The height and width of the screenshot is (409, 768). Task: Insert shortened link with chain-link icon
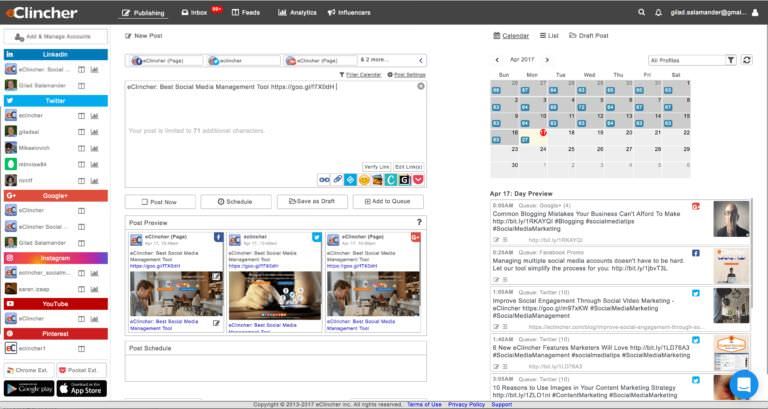coord(324,180)
